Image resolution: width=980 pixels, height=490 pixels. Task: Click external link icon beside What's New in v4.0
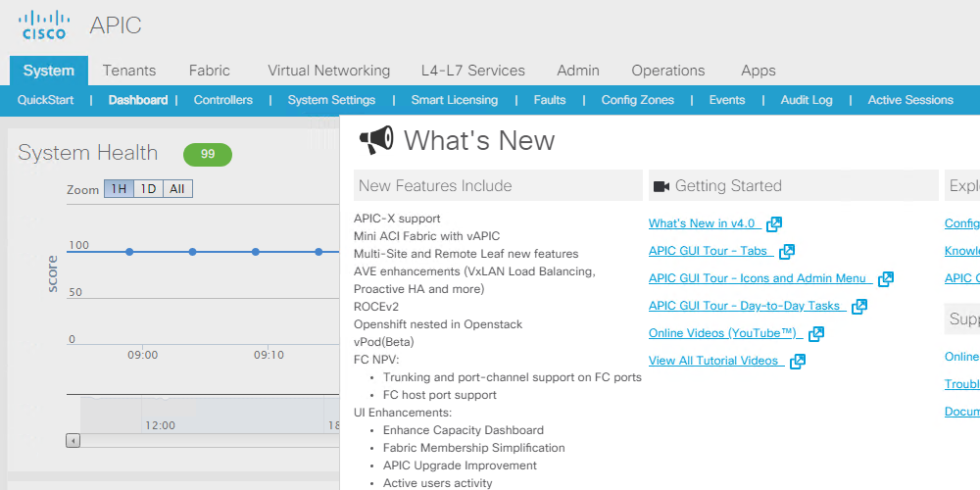(774, 224)
